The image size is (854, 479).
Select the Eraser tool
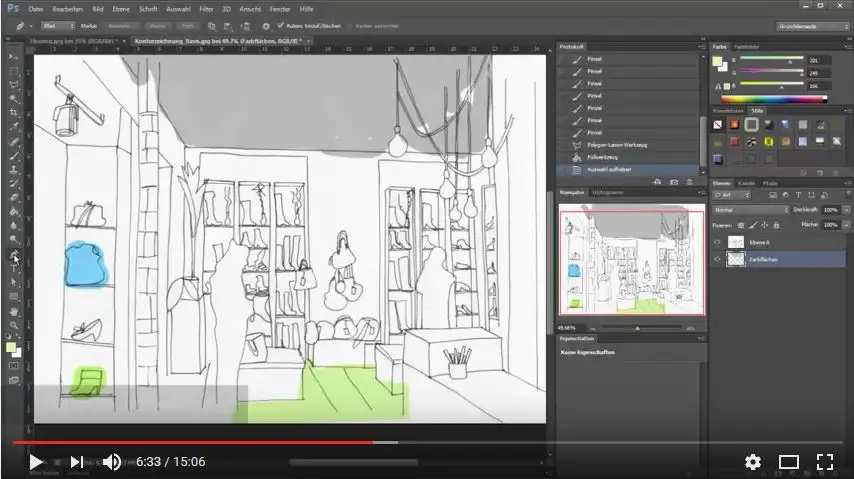coord(14,198)
